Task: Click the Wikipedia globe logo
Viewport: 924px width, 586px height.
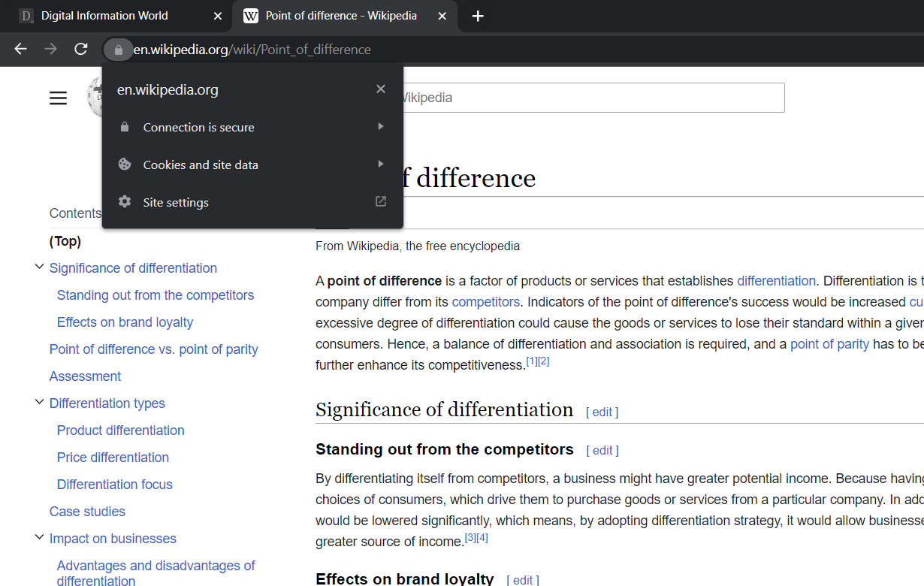Action: click(95, 97)
